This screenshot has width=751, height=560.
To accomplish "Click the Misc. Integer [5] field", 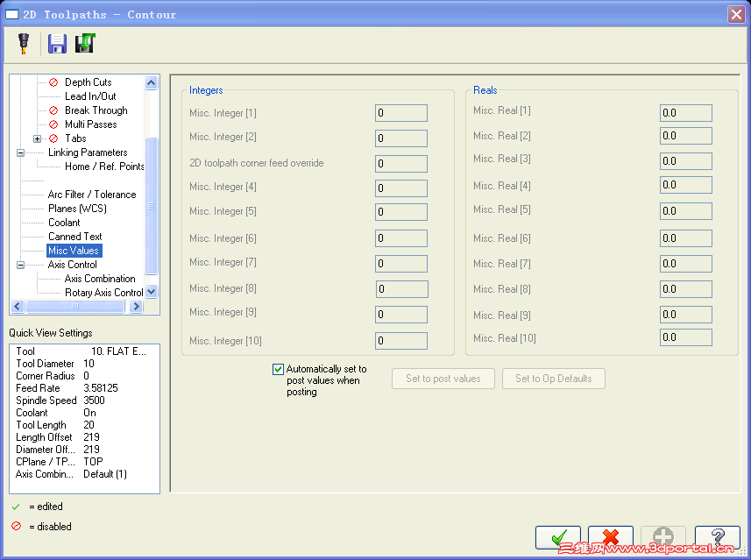I will 400,212.
